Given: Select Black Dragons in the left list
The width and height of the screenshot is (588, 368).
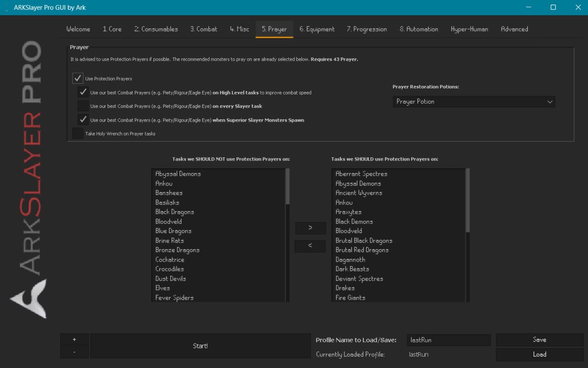Looking at the screenshot, I should 219,212.
